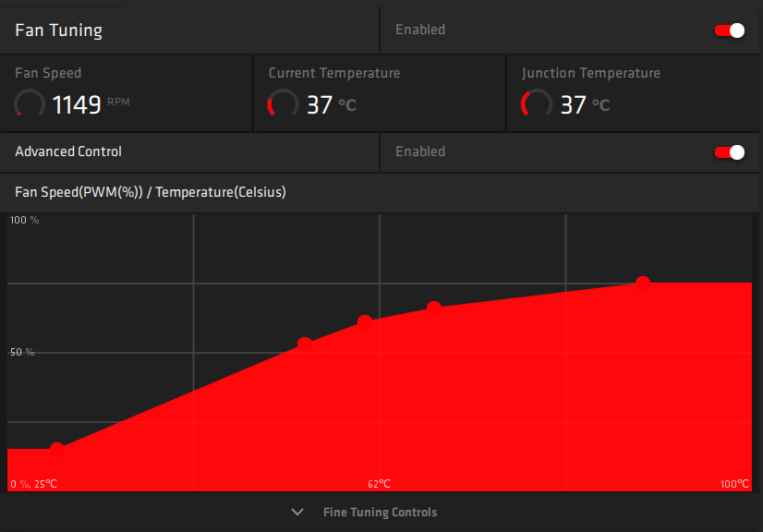Click the Advanced Control label
763x532 pixels.
tap(68, 151)
